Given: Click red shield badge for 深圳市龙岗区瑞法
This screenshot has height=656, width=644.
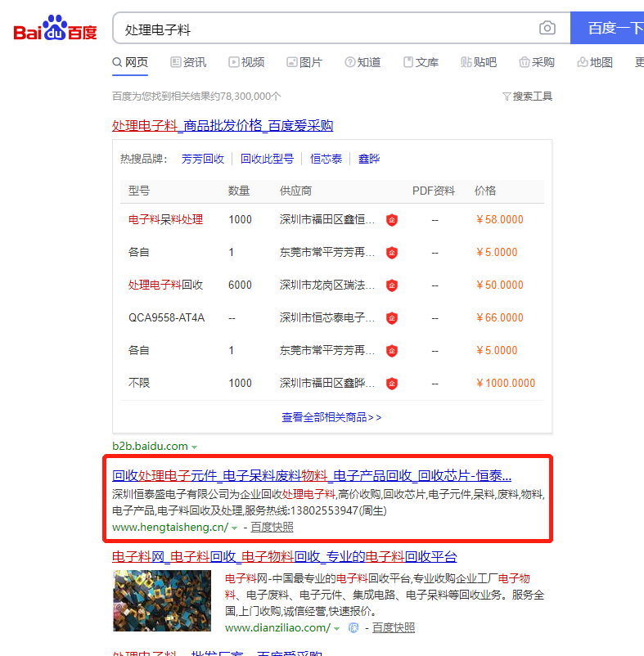Looking at the screenshot, I should 392,285.
